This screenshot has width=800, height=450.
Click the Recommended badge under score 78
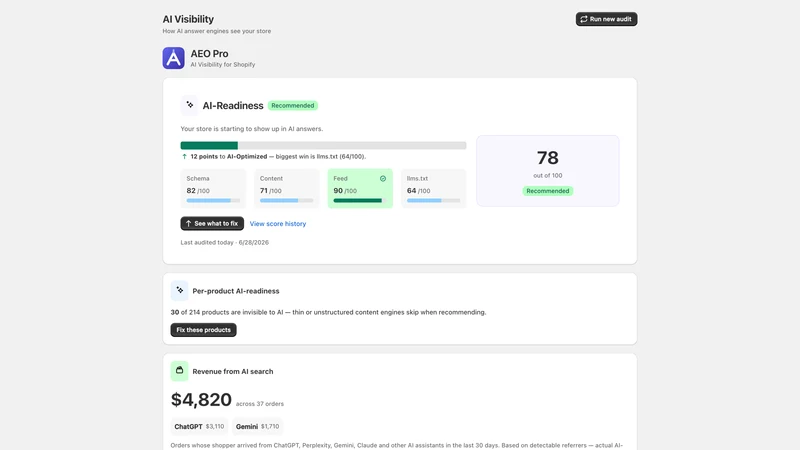[547, 191]
